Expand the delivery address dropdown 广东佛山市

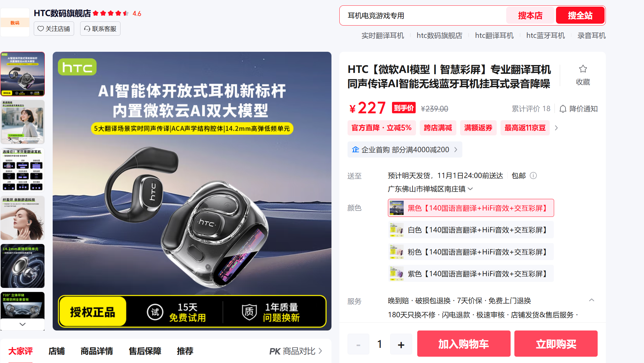pyautogui.click(x=430, y=189)
